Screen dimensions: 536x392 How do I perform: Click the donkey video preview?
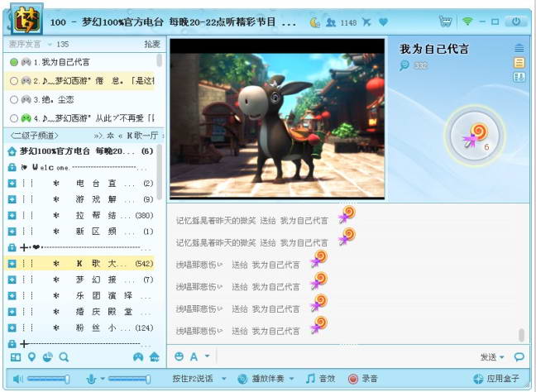click(x=277, y=118)
